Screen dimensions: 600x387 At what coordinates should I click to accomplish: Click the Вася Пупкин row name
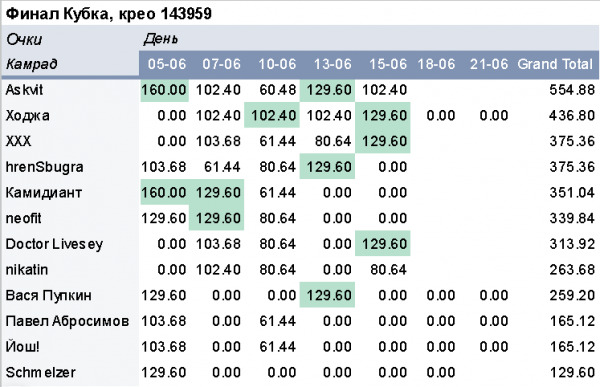[x=49, y=296]
